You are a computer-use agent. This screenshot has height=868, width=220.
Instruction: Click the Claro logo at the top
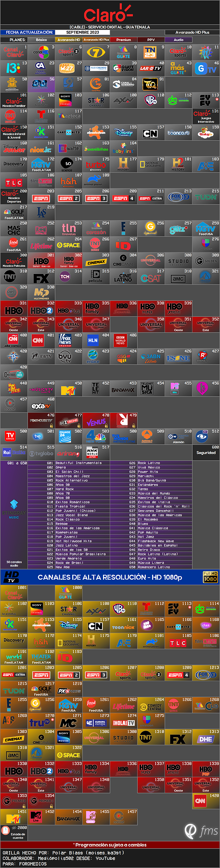click(x=108, y=14)
